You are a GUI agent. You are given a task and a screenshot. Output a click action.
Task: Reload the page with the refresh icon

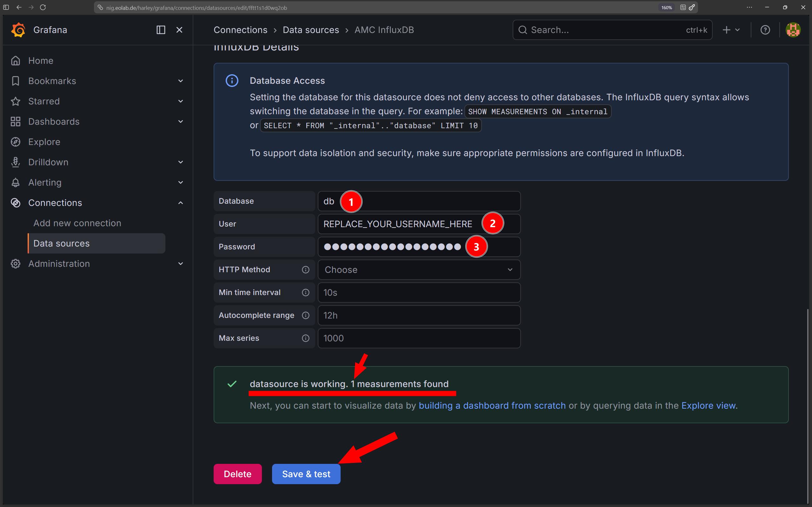pyautogui.click(x=43, y=7)
